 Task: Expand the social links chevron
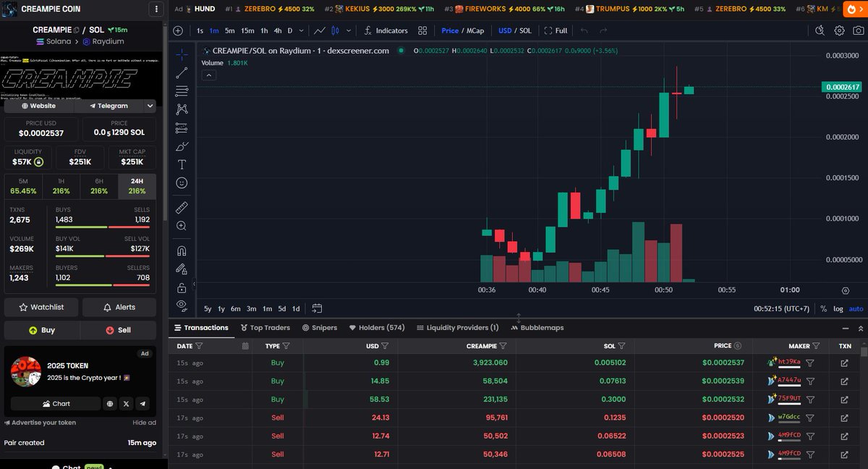pyautogui.click(x=150, y=106)
